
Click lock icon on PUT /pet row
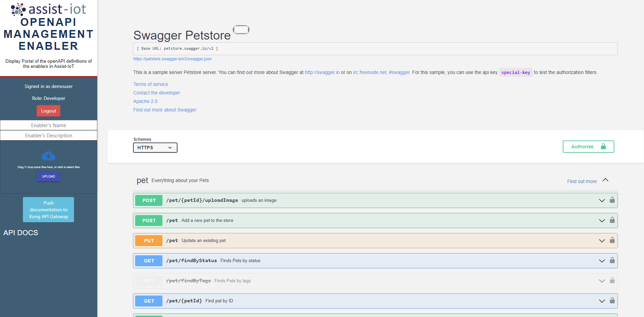tap(612, 240)
